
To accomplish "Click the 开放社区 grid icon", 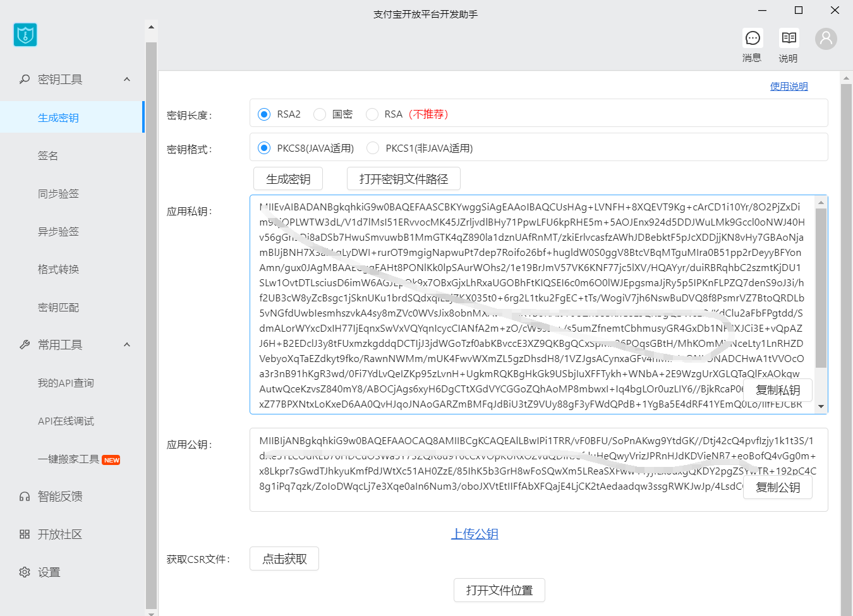I will (x=25, y=534).
